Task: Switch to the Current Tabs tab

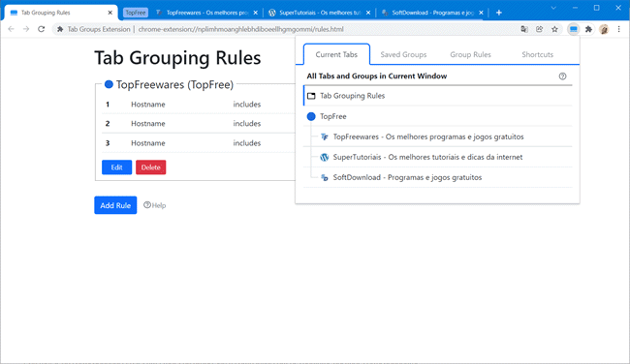Action: point(336,54)
